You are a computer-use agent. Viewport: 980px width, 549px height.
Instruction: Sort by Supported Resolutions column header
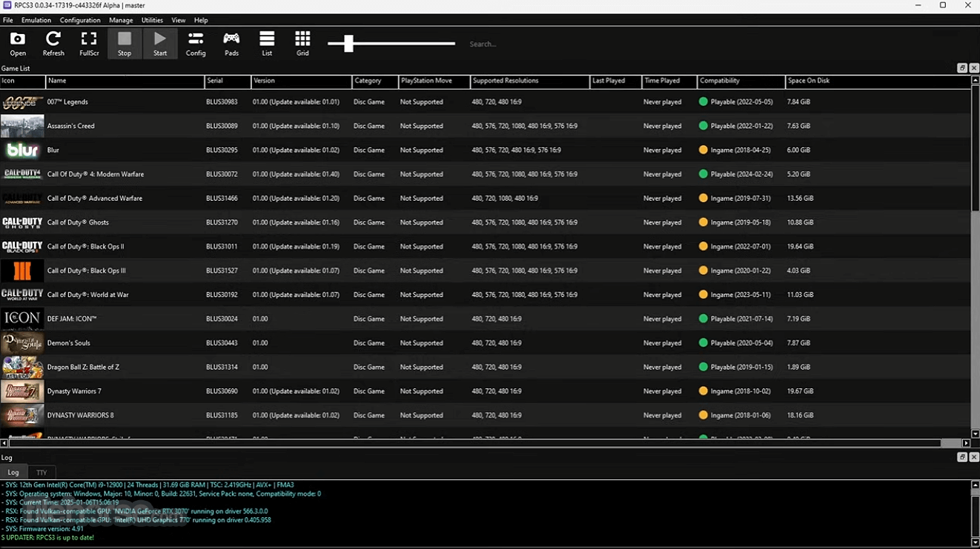pyautogui.click(x=530, y=81)
